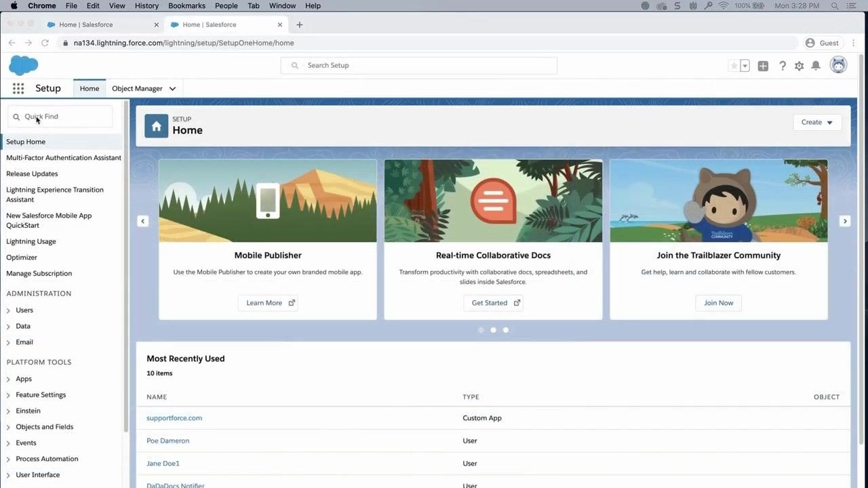This screenshot has width=868, height=488.
Task: Click Join Now for Trailblazer Community
Action: click(x=719, y=303)
